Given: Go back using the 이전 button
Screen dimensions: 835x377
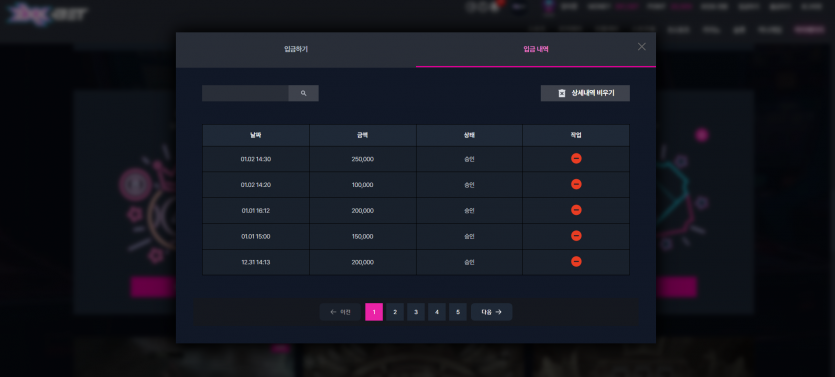Looking at the screenshot, I should click(x=340, y=312).
